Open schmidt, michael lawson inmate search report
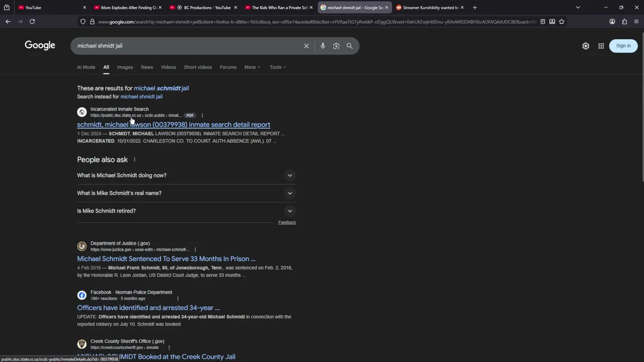This screenshot has width=644, height=362. point(174,125)
